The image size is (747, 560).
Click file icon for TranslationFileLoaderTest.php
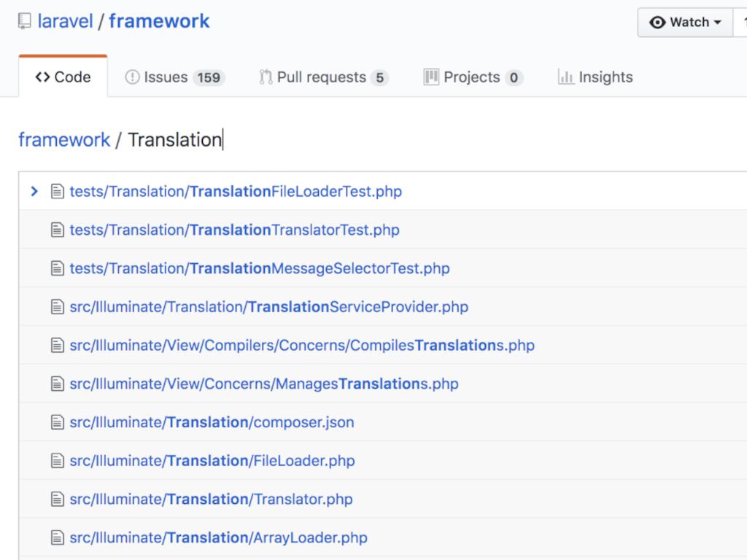tap(58, 192)
